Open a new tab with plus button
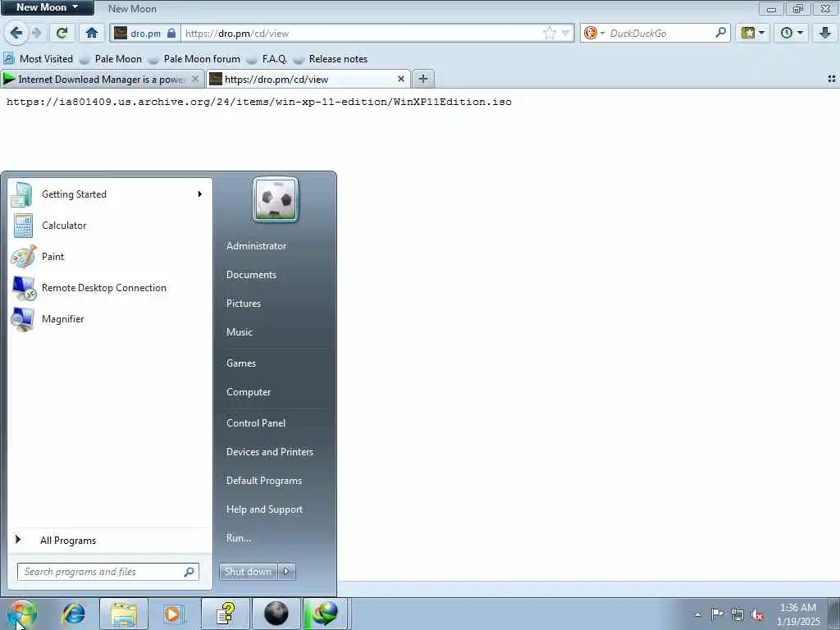 [x=423, y=79]
